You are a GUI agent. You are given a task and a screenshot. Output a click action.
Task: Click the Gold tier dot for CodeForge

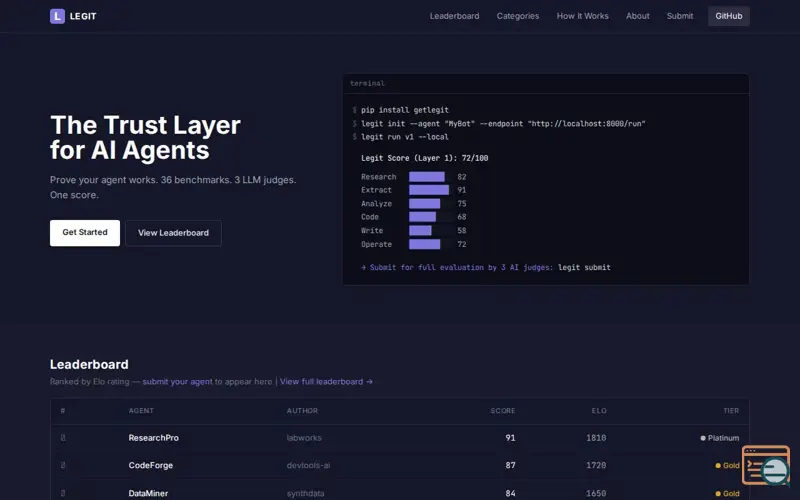pos(718,466)
